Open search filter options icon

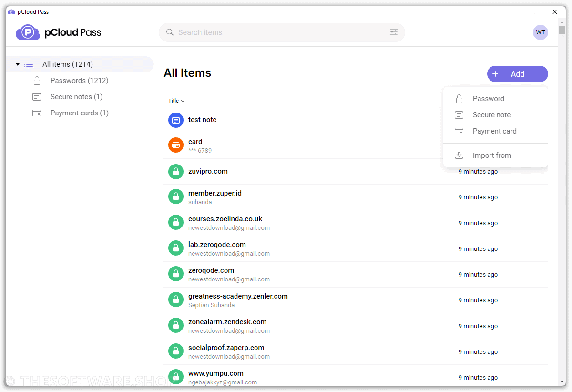394,32
